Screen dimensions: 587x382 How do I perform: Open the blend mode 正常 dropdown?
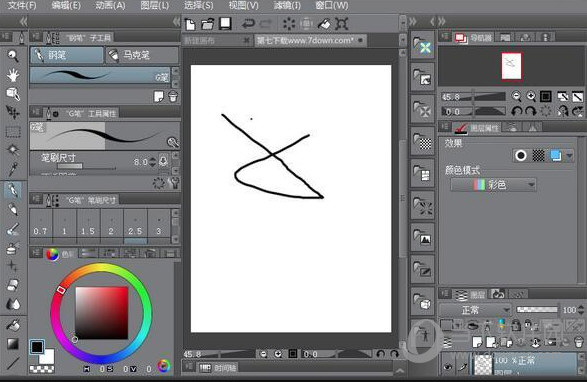pos(475,310)
